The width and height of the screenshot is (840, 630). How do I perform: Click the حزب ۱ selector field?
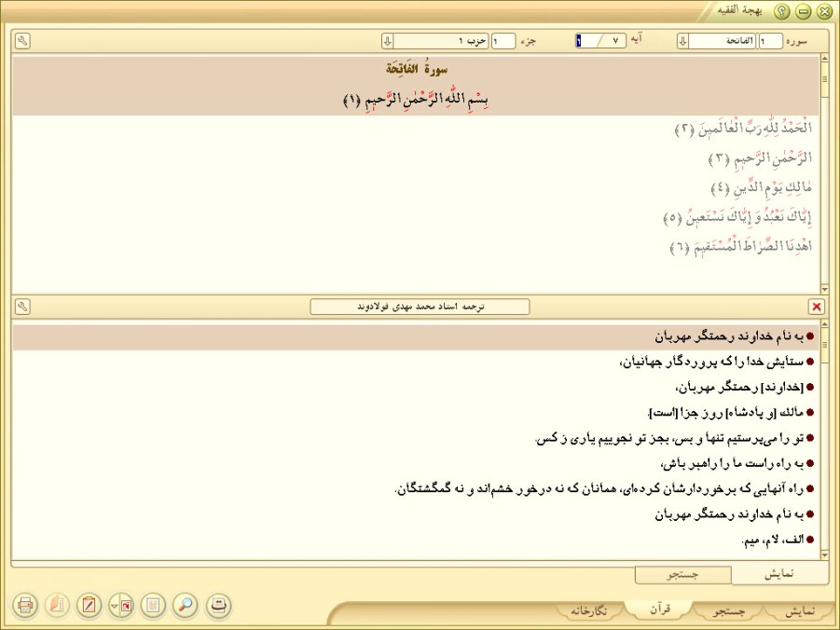coord(441,41)
